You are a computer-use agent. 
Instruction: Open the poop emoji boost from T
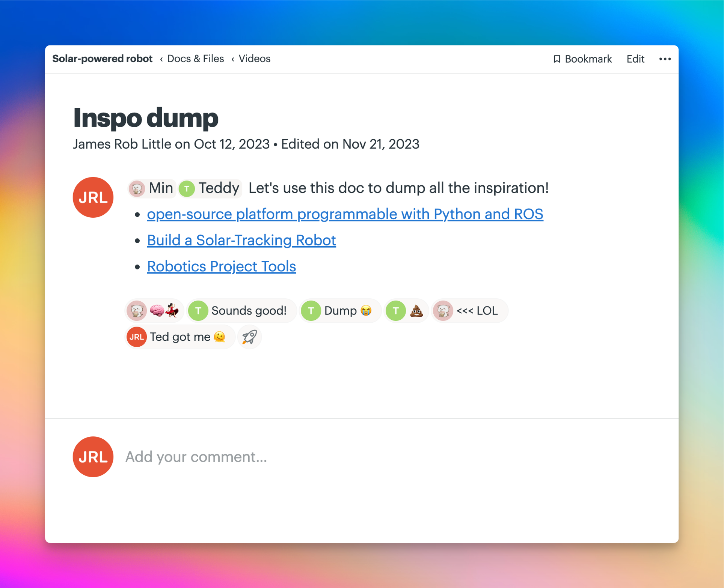coord(407,311)
